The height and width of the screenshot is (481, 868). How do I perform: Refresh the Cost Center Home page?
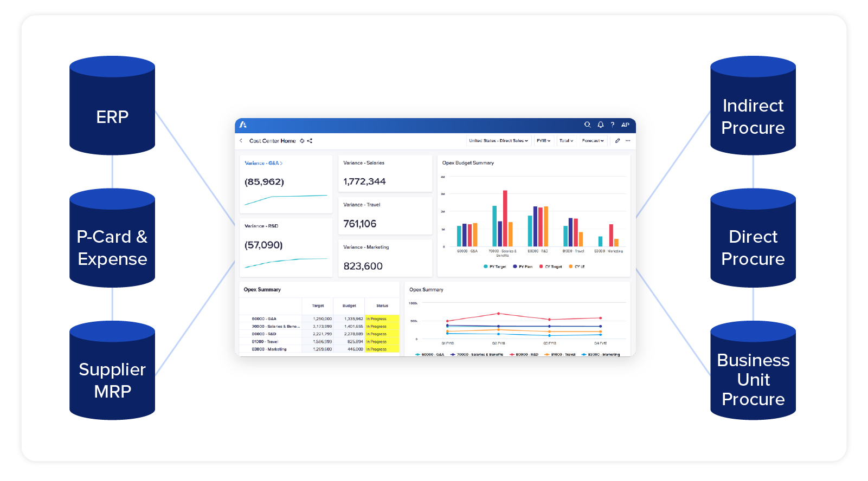[302, 141]
